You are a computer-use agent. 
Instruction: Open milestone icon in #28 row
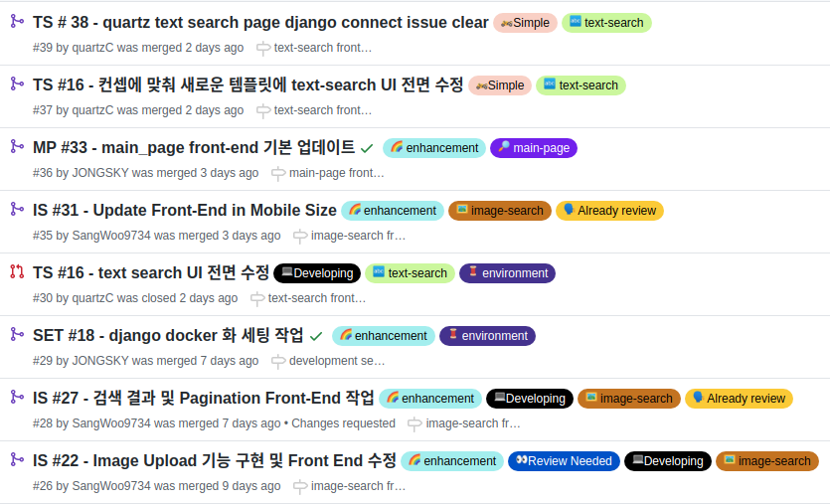[414, 424]
